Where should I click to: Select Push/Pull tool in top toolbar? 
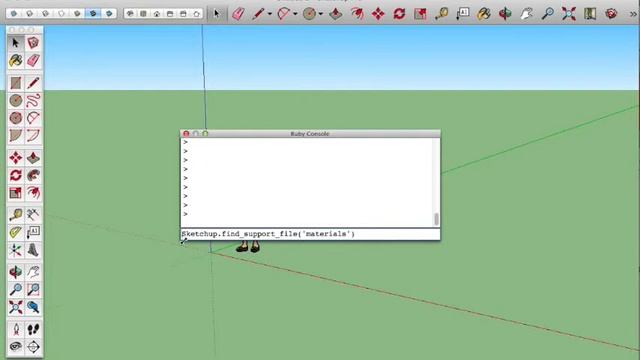(x=336, y=14)
